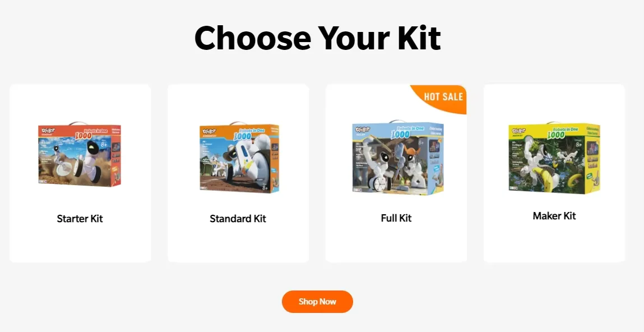
Task: Click the 8+ badge on Maker Kit box
Action: click(578, 145)
